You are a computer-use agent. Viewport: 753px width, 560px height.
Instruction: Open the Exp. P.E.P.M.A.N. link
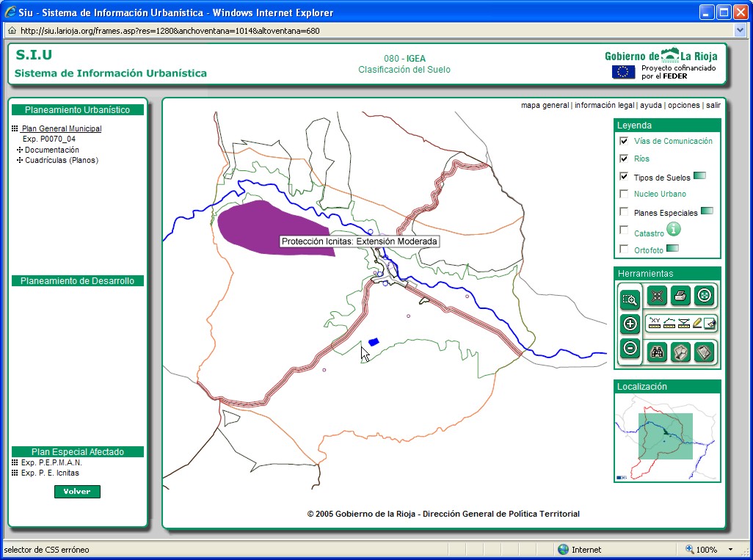pyautogui.click(x=51, y=462)
